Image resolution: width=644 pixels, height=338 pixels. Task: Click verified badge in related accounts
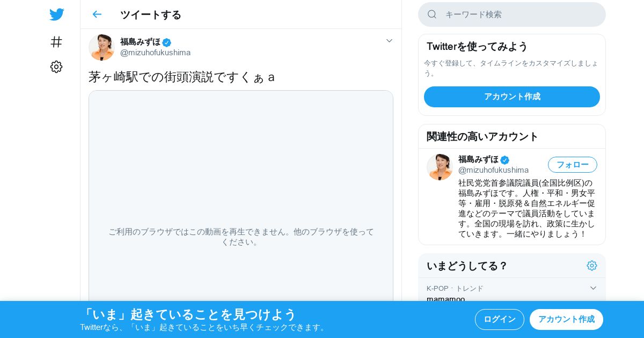[x=505, y=160]
